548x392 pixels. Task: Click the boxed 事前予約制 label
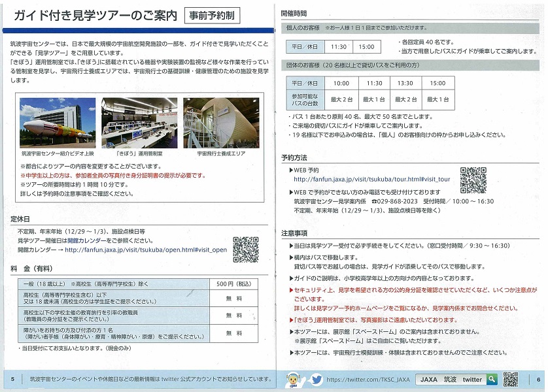pos(212,16)
